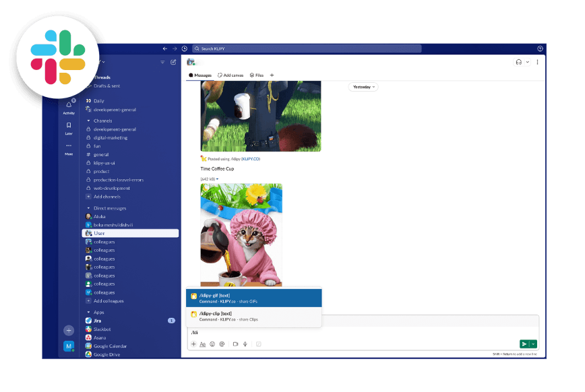Open the Activity panel in the sidebar
The image size is (585, 392).
click(x=68, y=106)
